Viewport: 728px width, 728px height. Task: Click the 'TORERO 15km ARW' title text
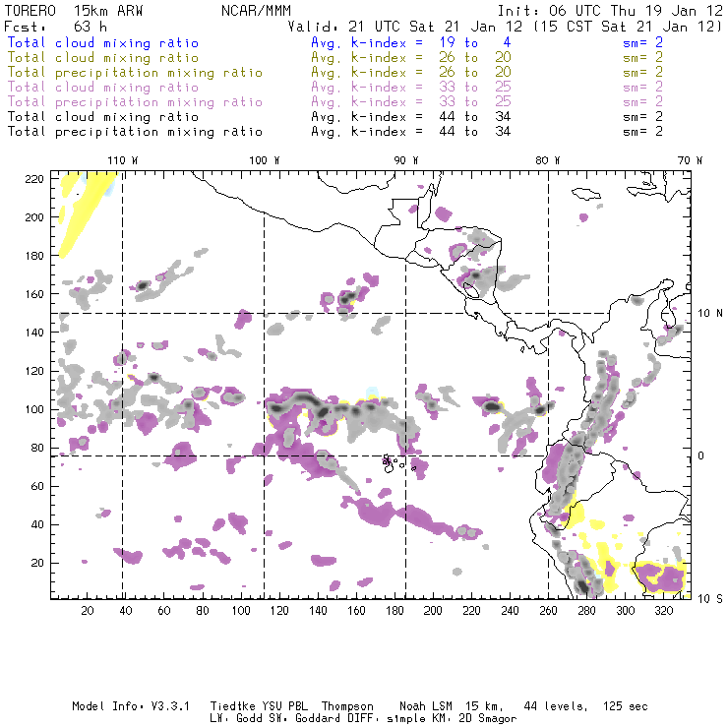[x=74, y=11]
